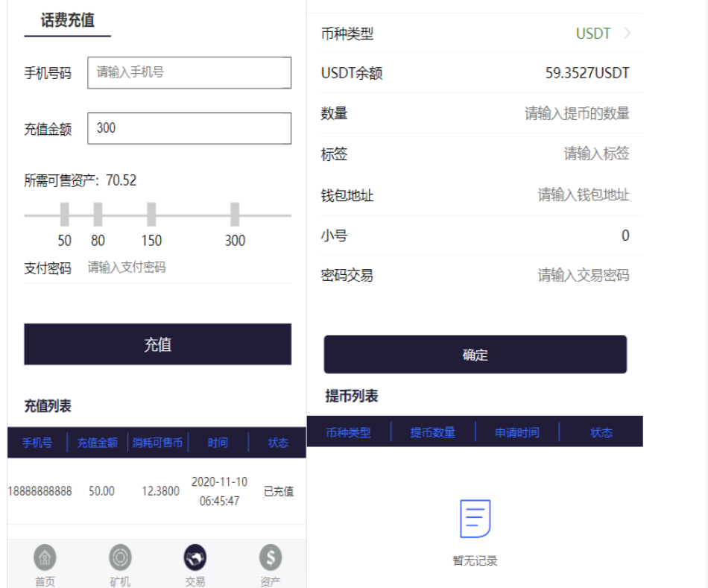The width and height of the screenshot is (708, 588).
Task: Click the 充值列表 heading
Action: [x=48, y=406]
